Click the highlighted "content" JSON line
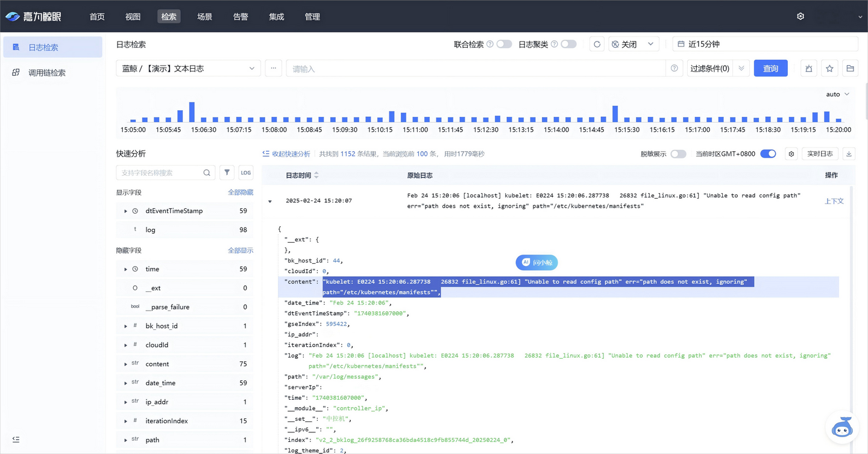The width and height of the screenshot is (868, 454). coord(558,287)
